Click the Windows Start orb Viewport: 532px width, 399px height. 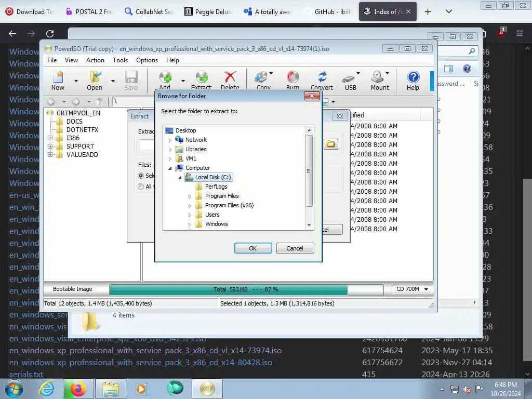point(14,389)
